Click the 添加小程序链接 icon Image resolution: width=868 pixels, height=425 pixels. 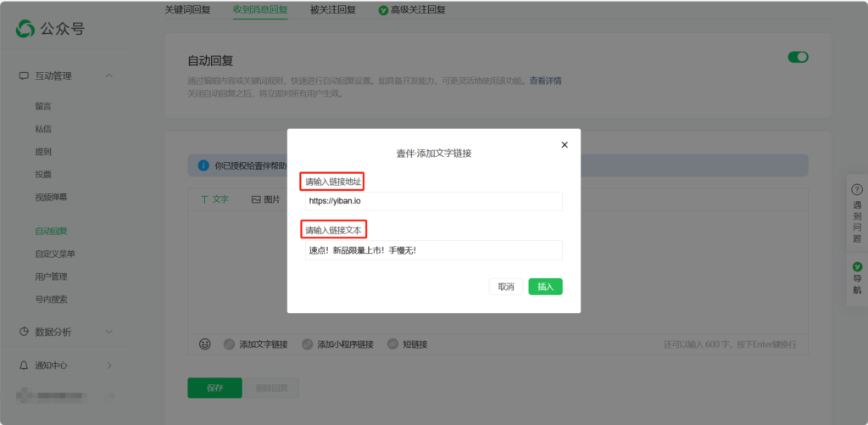coord(307,344)
